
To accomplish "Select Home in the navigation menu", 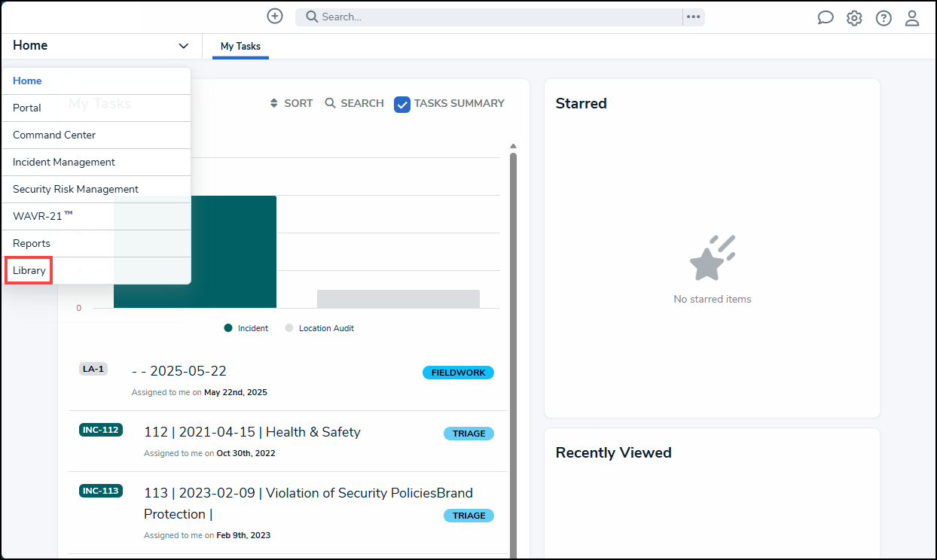I will point(96,81).
